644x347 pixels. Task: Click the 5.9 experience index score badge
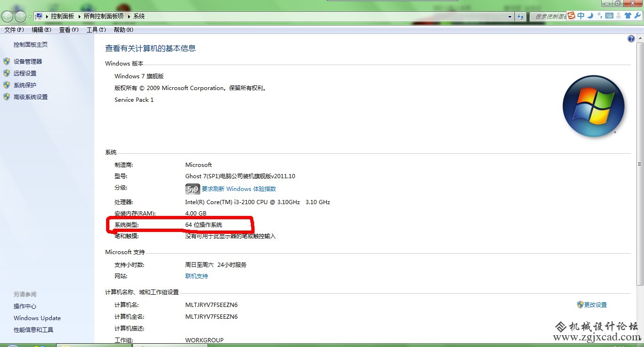pos(192,189)
